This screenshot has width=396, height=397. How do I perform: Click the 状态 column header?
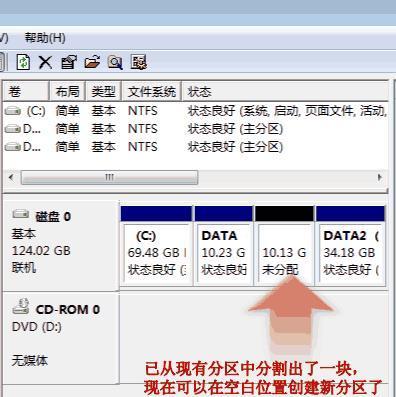[285, 91]
